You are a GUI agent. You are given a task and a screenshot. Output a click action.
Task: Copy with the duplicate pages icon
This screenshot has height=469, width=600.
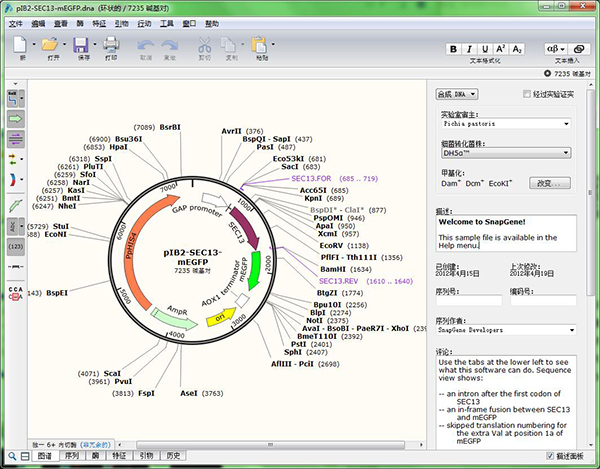228,45
